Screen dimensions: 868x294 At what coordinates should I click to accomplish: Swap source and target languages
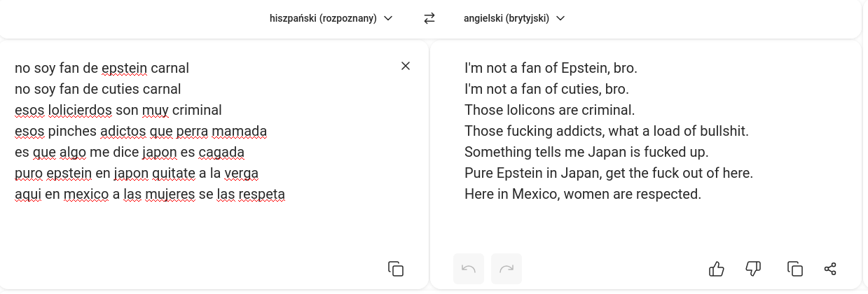[x=429, y=18]
